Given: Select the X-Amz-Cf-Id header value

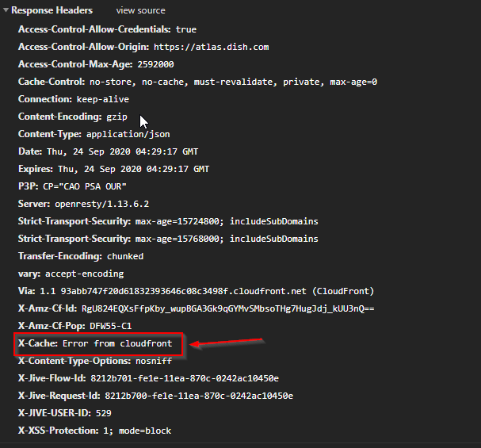Looking at the screenshot, I should [x=227, y=308].
